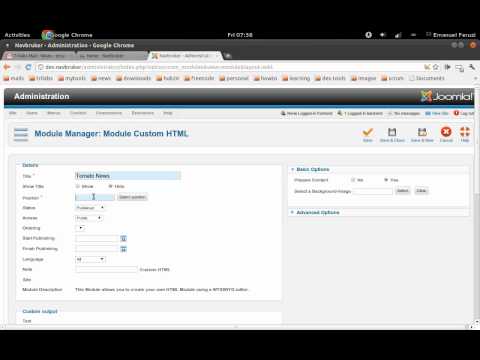Click the Note input field

(x=106, y=269)
